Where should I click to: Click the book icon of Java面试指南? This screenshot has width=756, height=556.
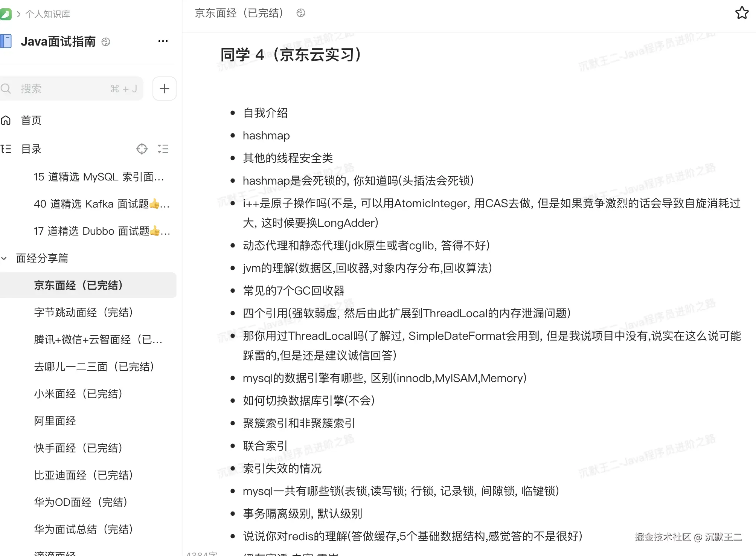pos(6,41)
